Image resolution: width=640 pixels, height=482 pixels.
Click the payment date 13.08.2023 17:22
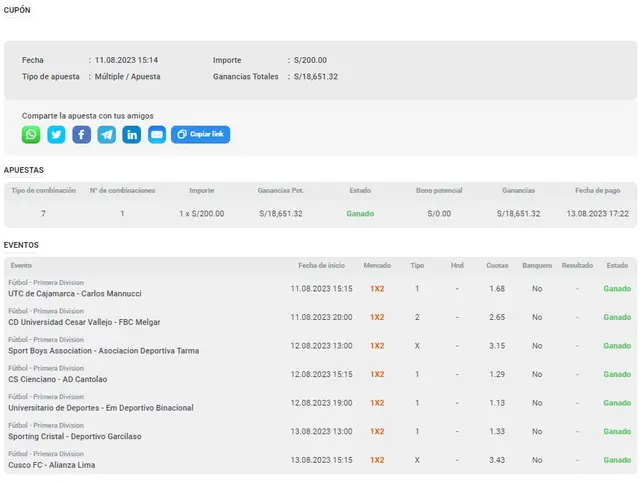[x=598, y=213]
